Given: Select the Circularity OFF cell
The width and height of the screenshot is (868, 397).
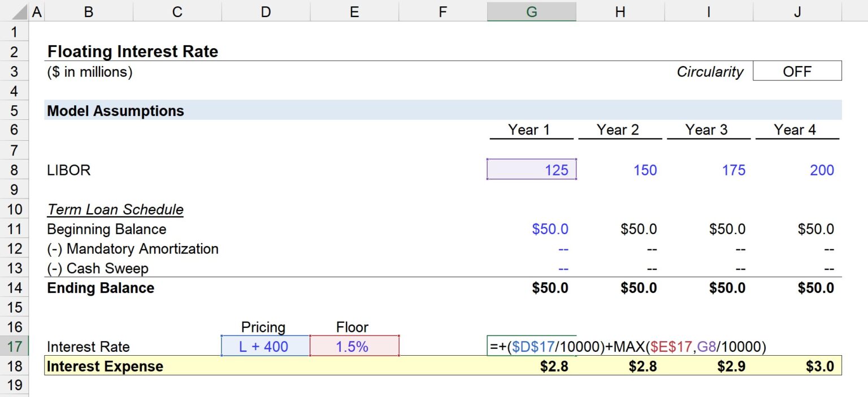Looking at the screenshot, I should coord(797,71).
